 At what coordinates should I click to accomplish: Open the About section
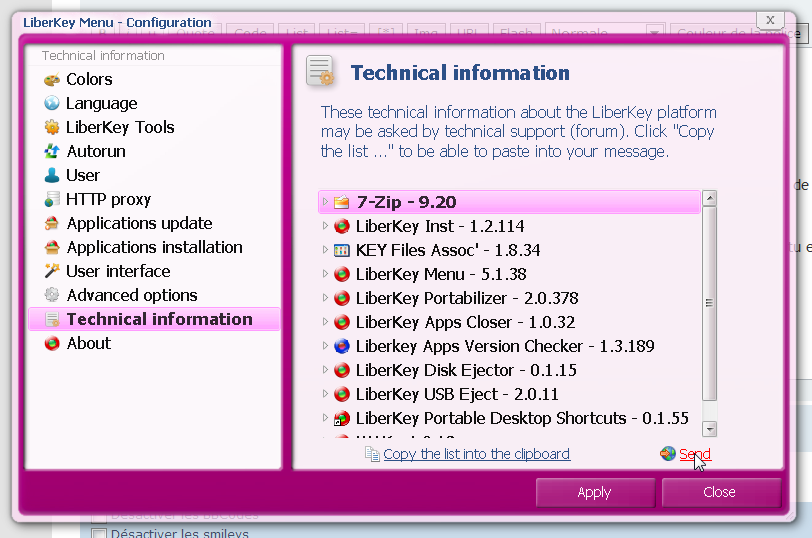pyautogui.click(x=88, y=344)
